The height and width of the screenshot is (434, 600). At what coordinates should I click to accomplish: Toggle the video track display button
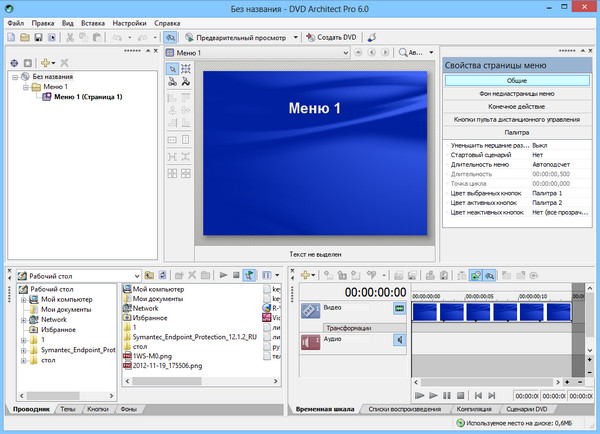coord(399,309)
